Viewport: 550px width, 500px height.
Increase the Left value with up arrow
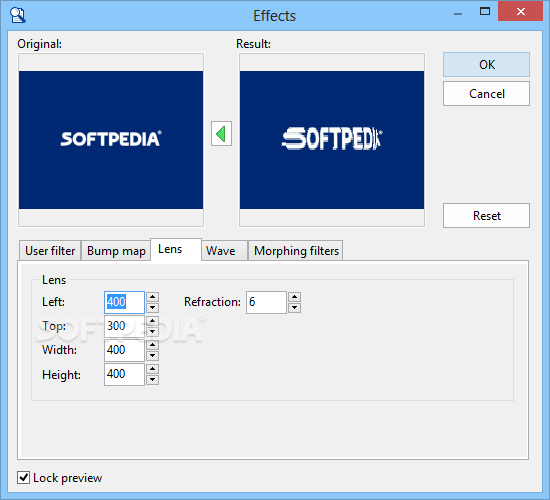(x=152, y=297)
